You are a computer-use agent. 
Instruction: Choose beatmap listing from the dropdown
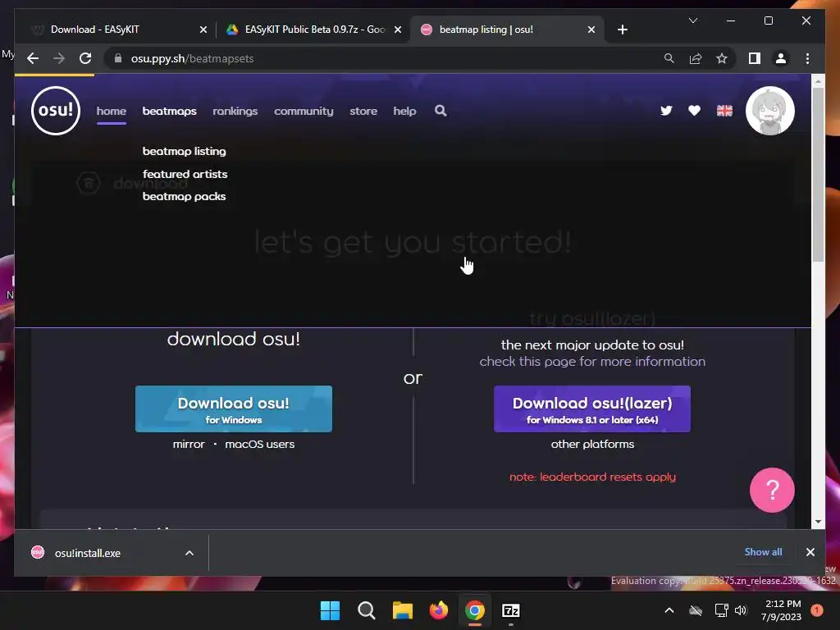coord(185,151)
